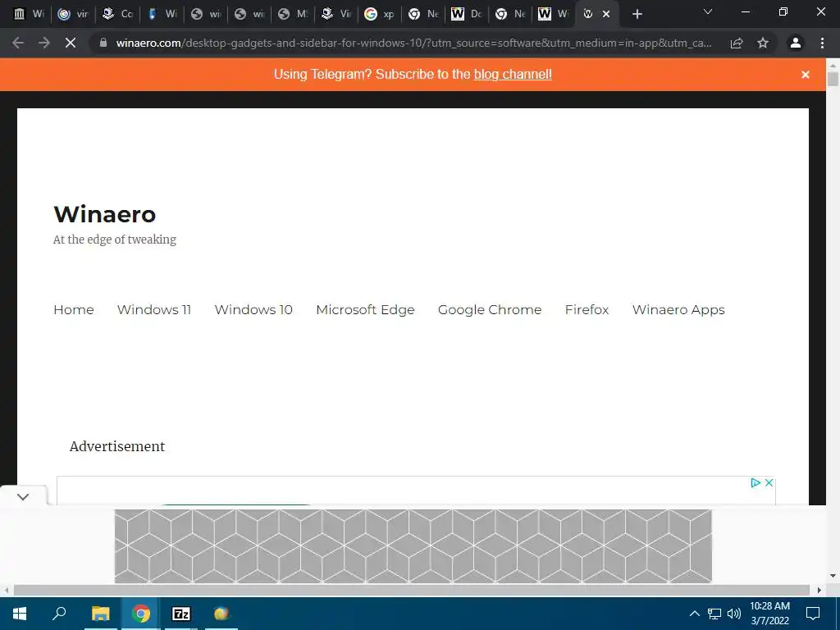Switch to the 'vir' tab
840x630 pixels.
73,14
